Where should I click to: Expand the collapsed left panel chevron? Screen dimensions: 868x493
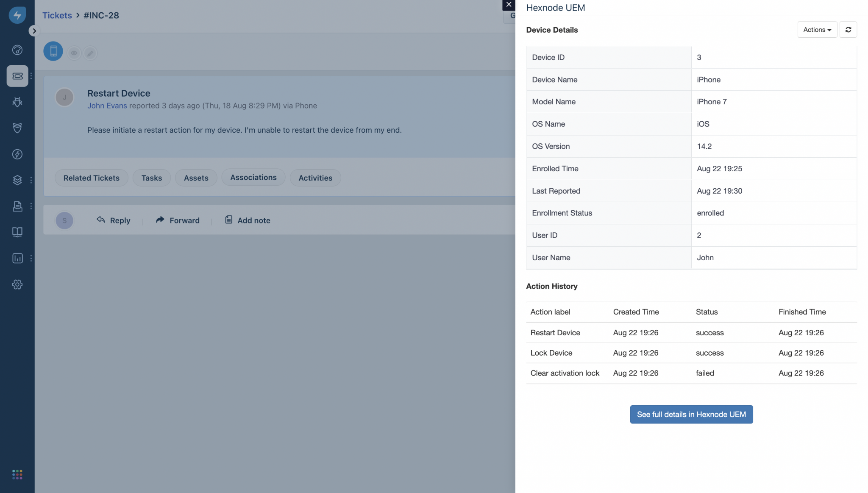click(33, 31)
